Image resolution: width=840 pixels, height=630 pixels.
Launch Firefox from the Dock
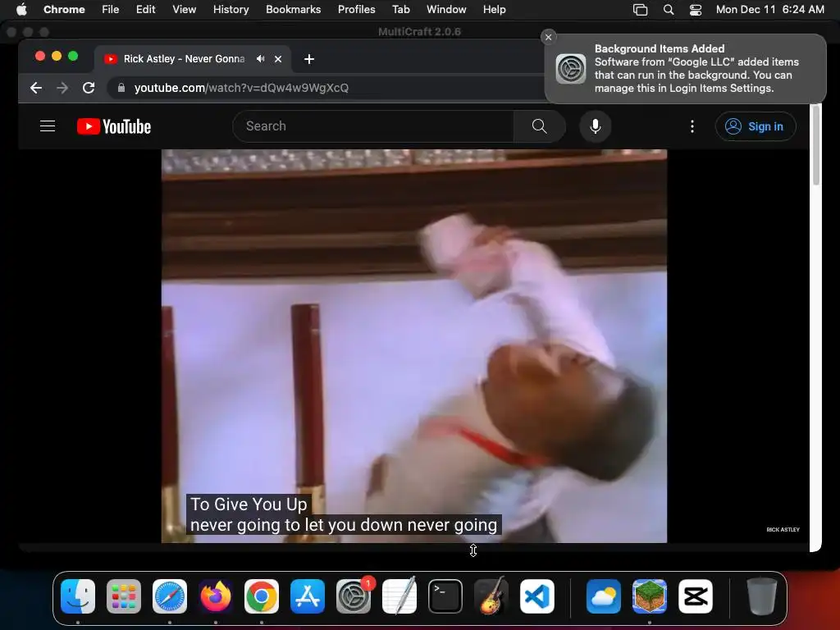(x=216, y=596)
